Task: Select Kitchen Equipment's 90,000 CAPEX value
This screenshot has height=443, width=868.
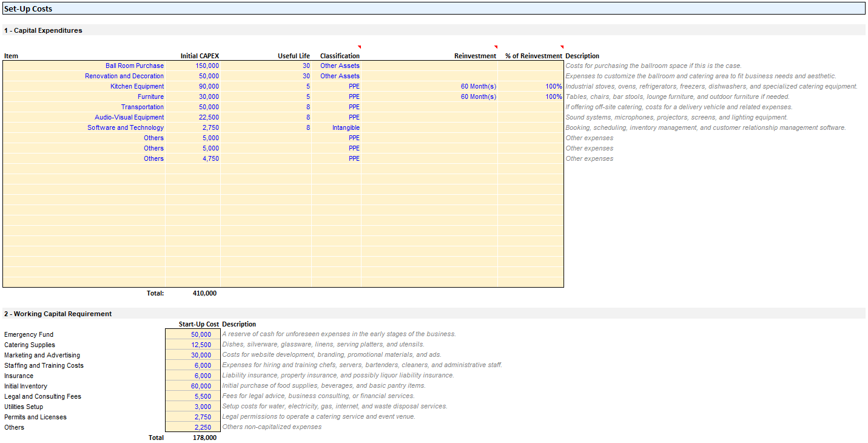Action: click(207, 86)
